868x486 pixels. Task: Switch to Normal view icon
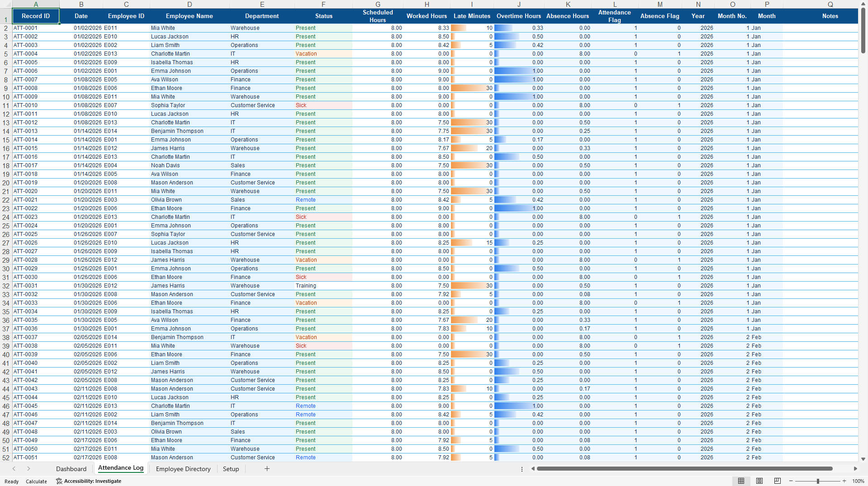(x=741, y=481)
